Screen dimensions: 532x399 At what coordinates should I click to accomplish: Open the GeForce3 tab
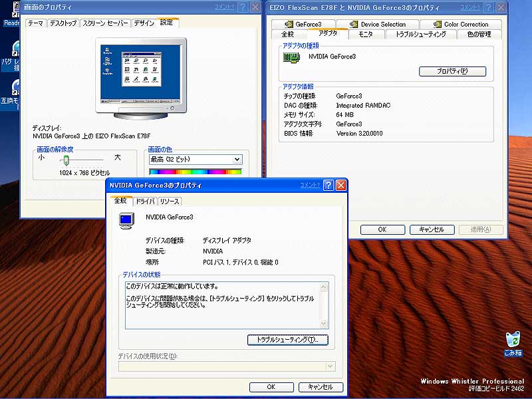tap(303, 24)
